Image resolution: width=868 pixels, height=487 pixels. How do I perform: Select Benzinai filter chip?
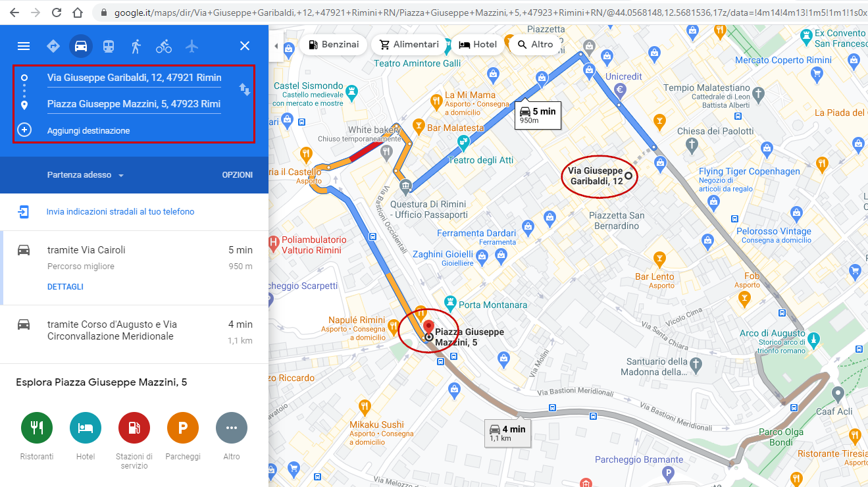[x=333, y=45]
